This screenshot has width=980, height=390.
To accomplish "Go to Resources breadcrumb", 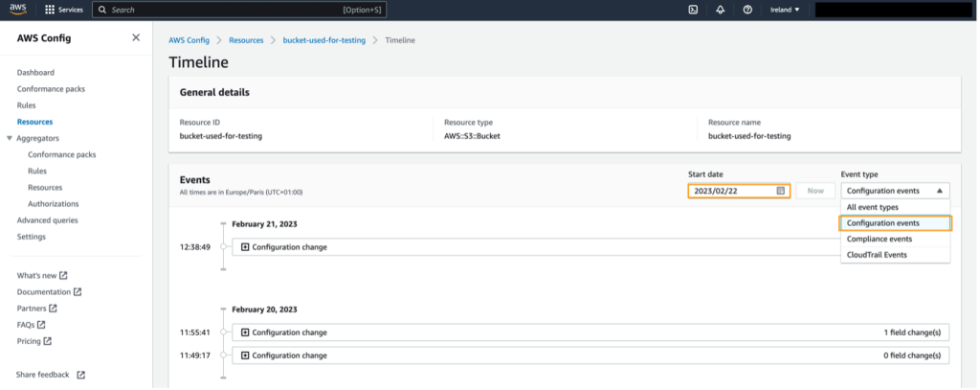I will click(246, 40).
